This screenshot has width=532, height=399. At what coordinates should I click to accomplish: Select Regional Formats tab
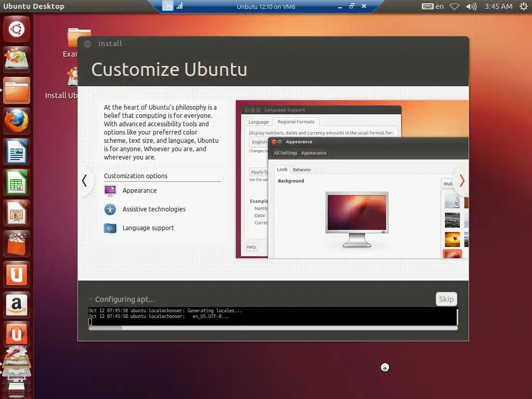coord(296,122)
